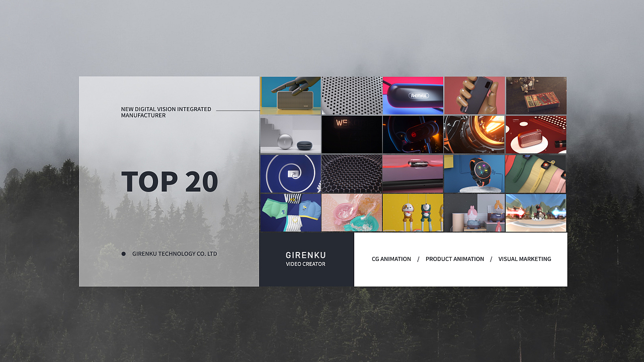Open the kids underwear on blue background thumbnail
The height and width of the screenshot is (362, 644).
290,212
